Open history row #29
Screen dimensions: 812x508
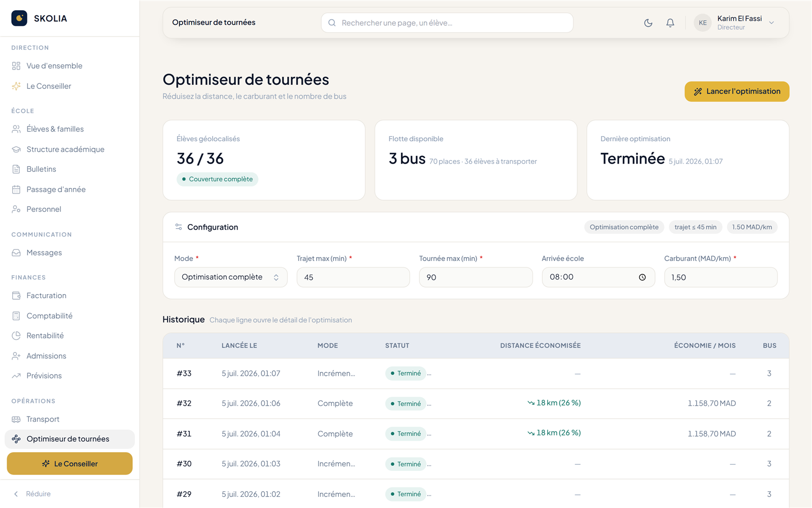click(x=476, y=494)
